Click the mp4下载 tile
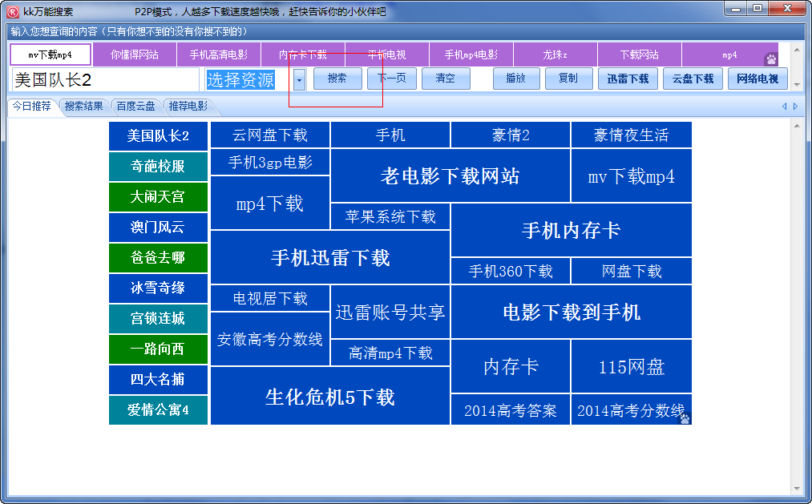Viewport: 812px width, 504px height. pos(270,204)
